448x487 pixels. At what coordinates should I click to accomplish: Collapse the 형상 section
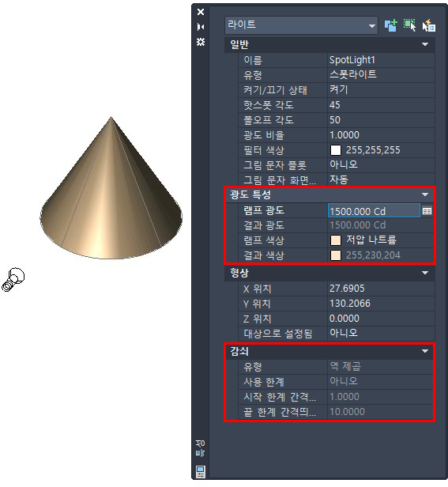pyautogui.click(x=425, y=273)
